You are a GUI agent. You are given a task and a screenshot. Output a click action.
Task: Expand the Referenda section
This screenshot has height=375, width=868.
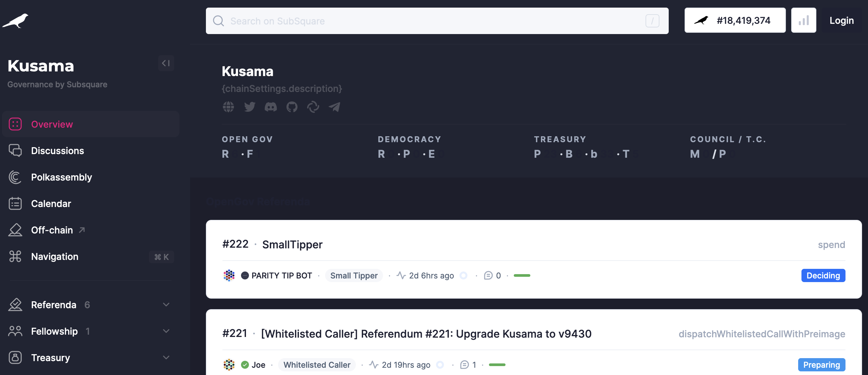click(x=166, y=305)
